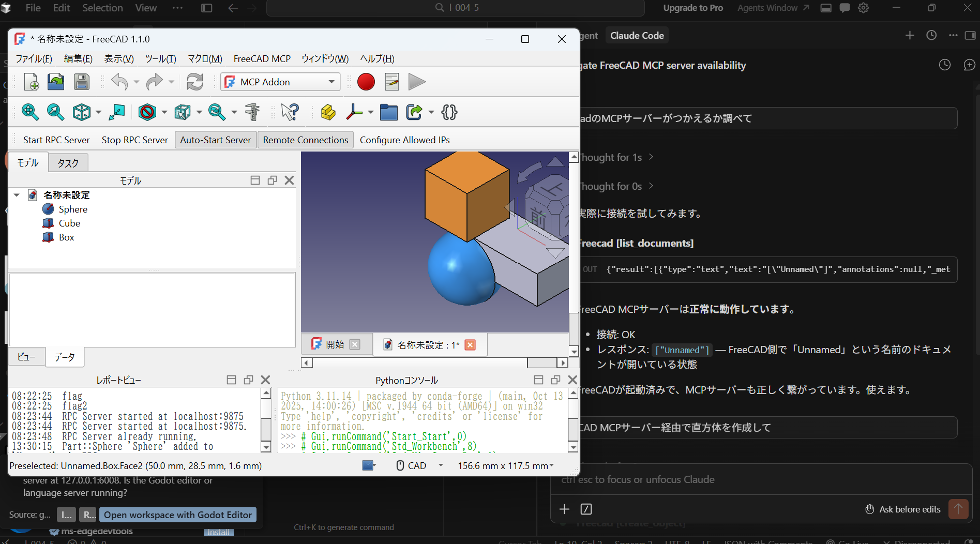Click the What's This help cursor icon

[290, 112]
